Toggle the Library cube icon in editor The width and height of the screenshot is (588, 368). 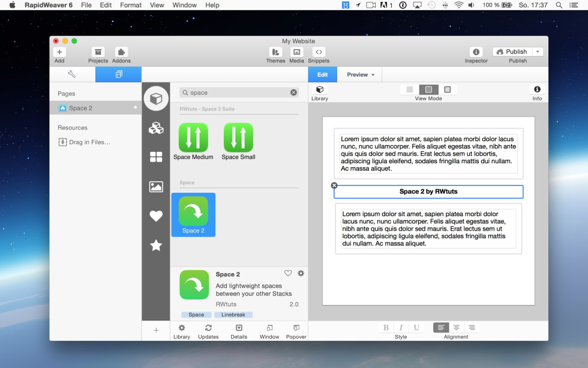(x=320, y=89)
